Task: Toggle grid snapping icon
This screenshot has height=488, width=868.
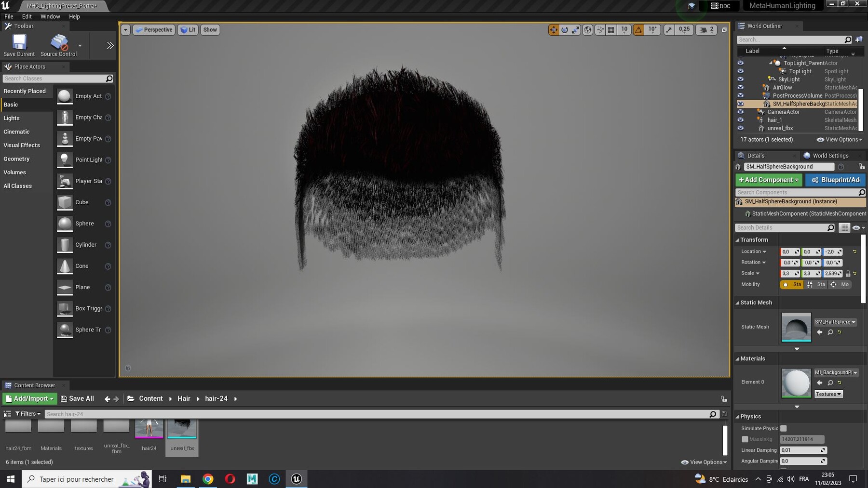Action: (611, 30)
